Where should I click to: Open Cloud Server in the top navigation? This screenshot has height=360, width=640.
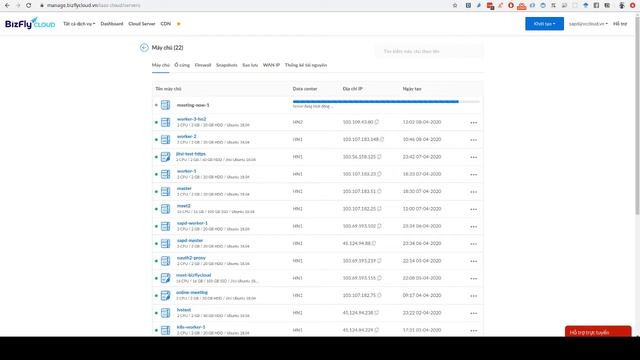(142, 24)
